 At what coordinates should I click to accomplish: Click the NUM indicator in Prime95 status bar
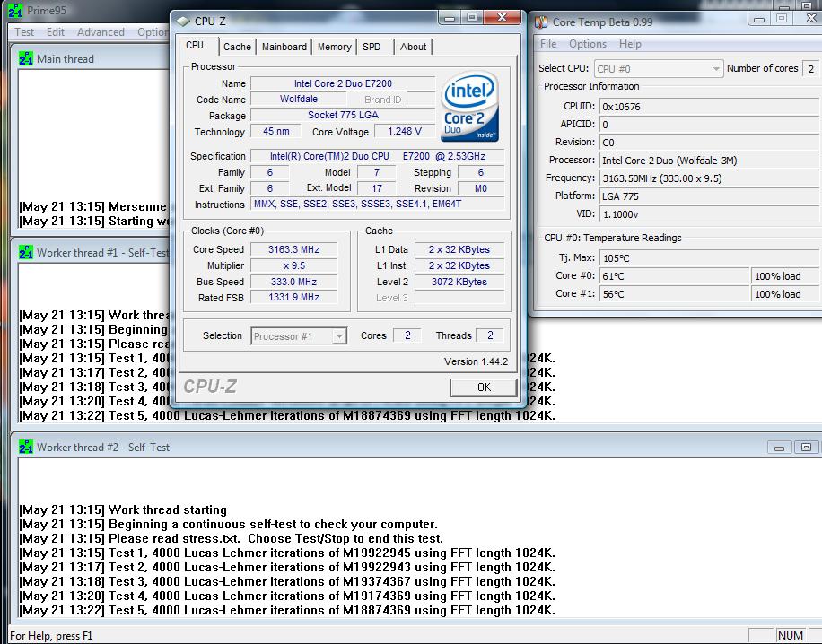(x=790, y=636)
